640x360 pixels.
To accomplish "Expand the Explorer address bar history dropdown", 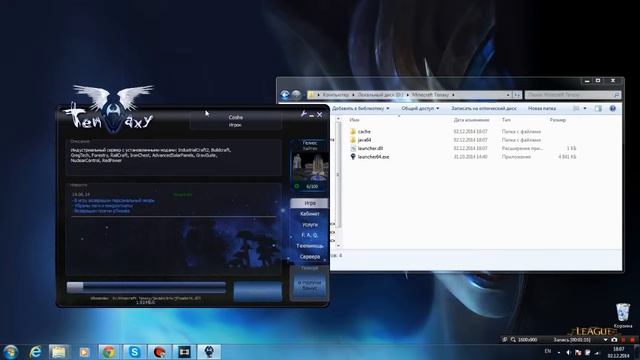I will pos(508,95).
